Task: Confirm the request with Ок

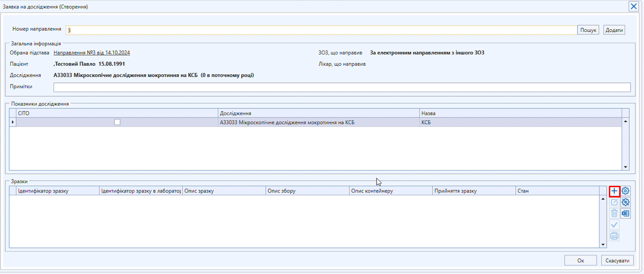Action: [581, 261]
